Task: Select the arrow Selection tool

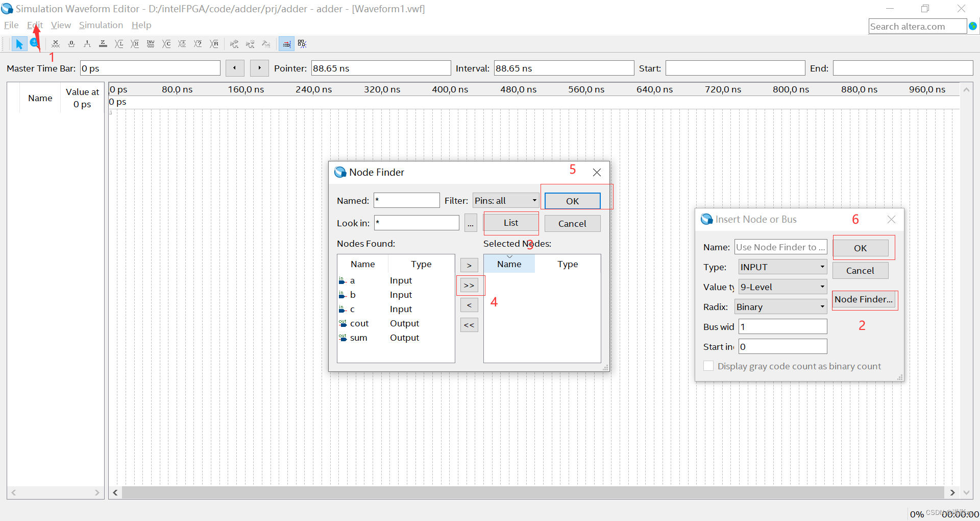Action: pos(19,44)
